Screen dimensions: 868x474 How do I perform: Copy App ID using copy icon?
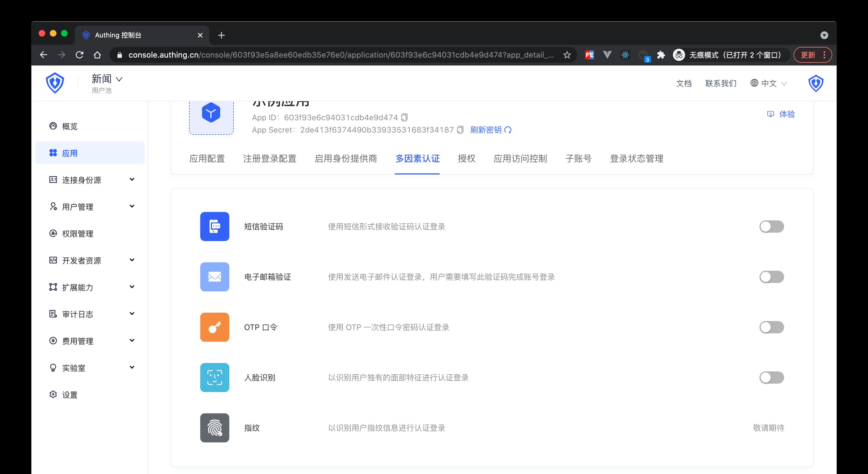tap(404, 117)
